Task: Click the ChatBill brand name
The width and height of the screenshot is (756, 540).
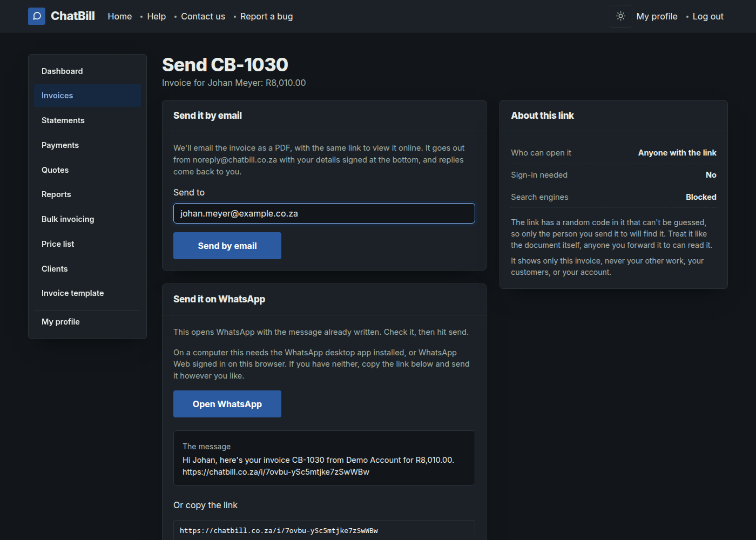Action: [73, 16]
